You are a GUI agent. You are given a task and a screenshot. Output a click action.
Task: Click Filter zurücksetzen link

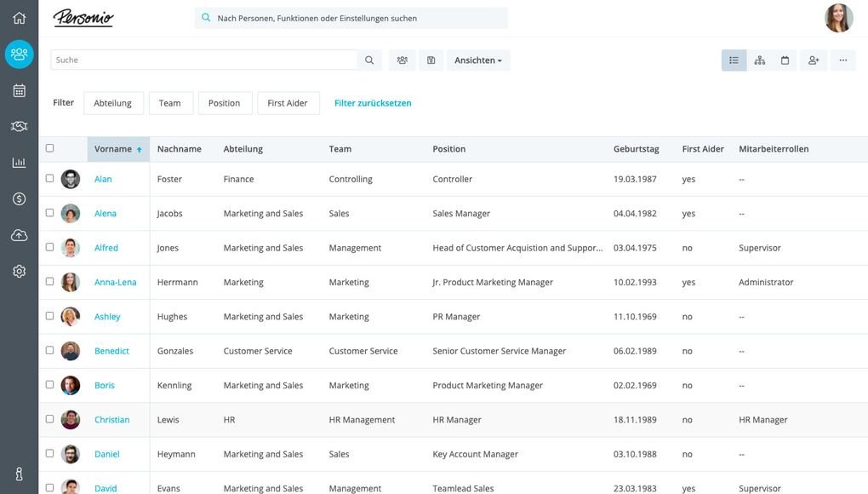(373, 103)
